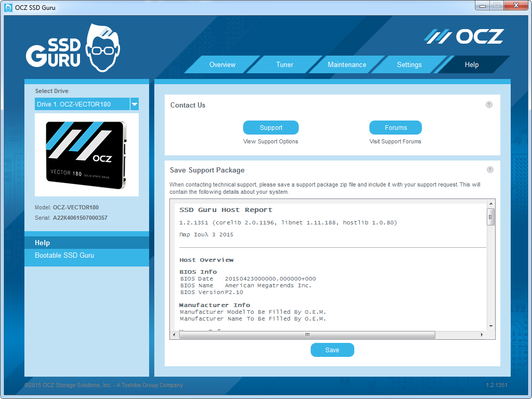The image size is (532, 399).
Task: Click the BIOS Date value line
Action: point(248,278)
